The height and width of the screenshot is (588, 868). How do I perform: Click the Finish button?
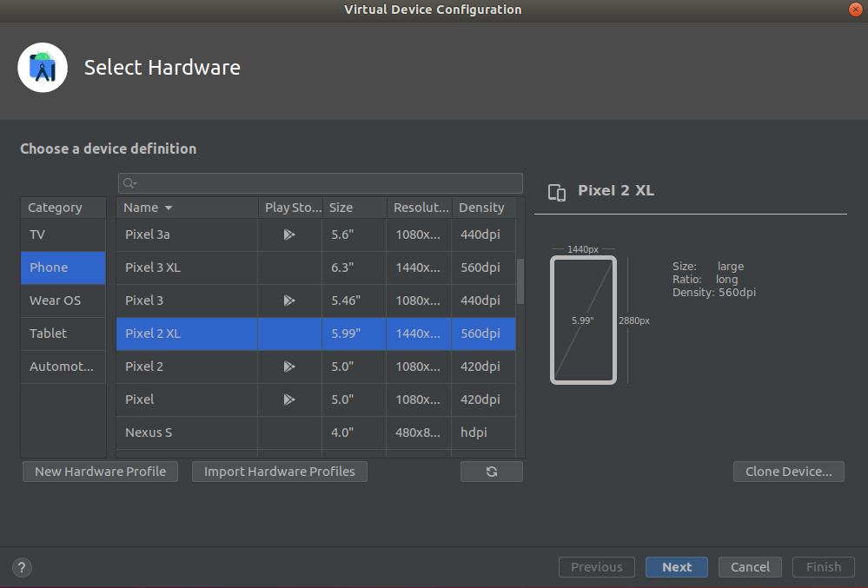pos(824,567)
